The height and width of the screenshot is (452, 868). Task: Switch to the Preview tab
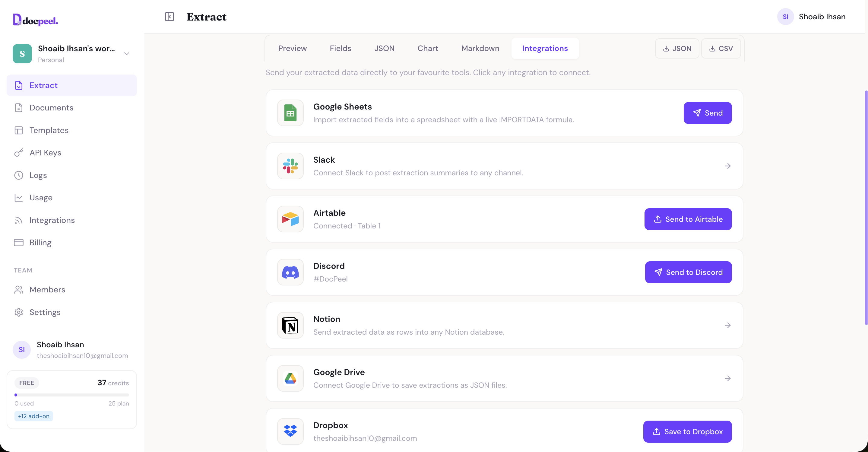click(293, 48)
